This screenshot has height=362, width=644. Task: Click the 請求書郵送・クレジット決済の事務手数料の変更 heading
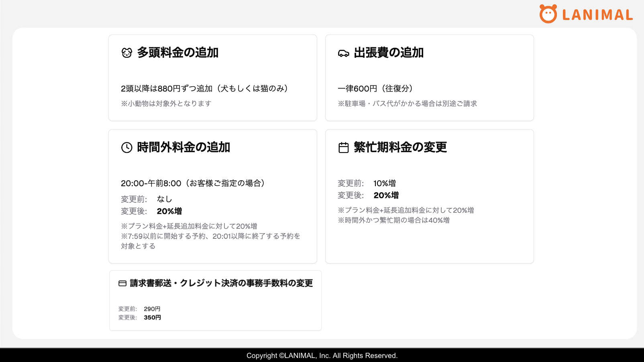click(221, 283)
